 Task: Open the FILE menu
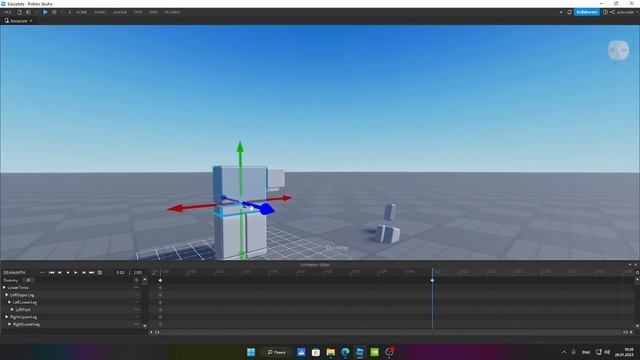tap(8, 12)
